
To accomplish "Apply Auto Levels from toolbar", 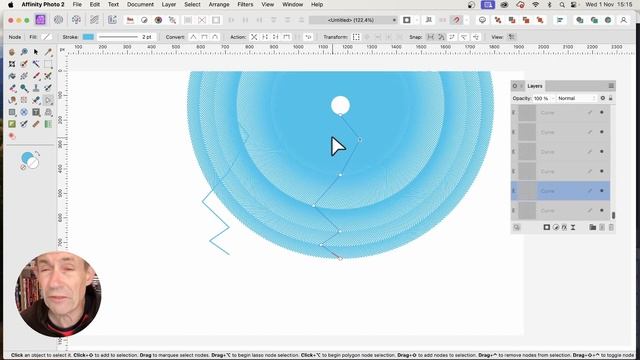I will pos(130,20).
